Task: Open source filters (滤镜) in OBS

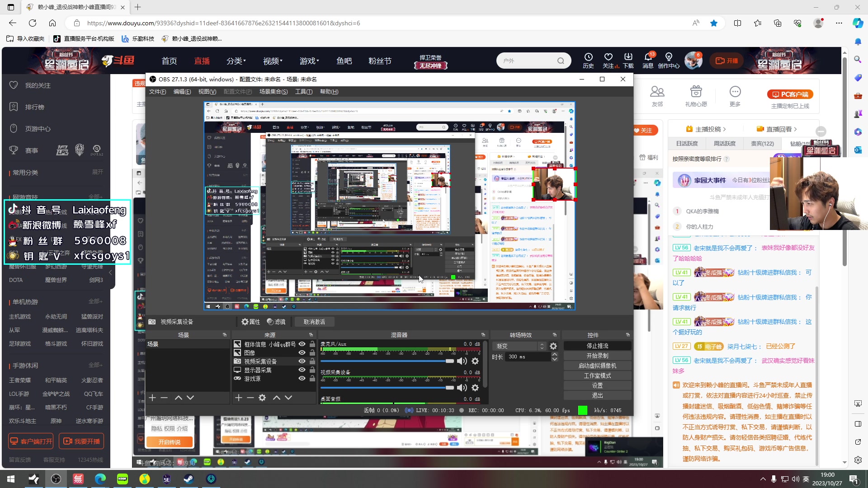Action: pos(276,322)
